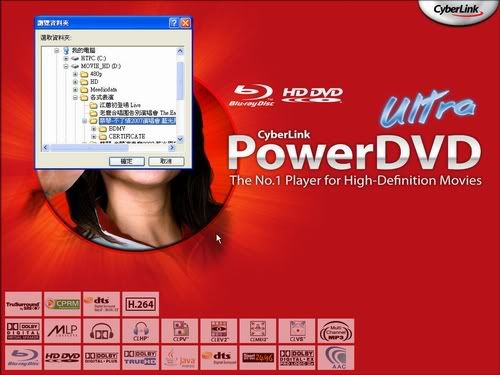
Task: Click the HD folder icon
Action: coord(84,82)
